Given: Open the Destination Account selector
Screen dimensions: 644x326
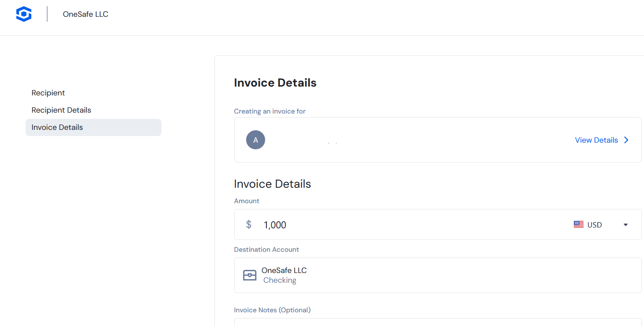Looking at the screenshot, I should click(x=438, y=275).
